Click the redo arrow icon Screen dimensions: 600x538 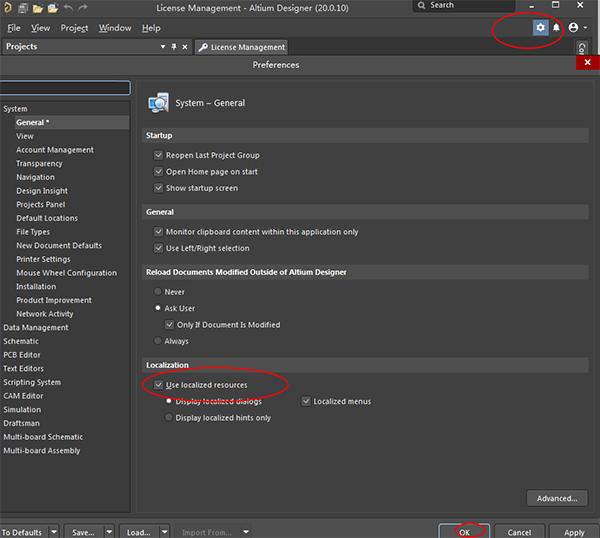point(83,8)
